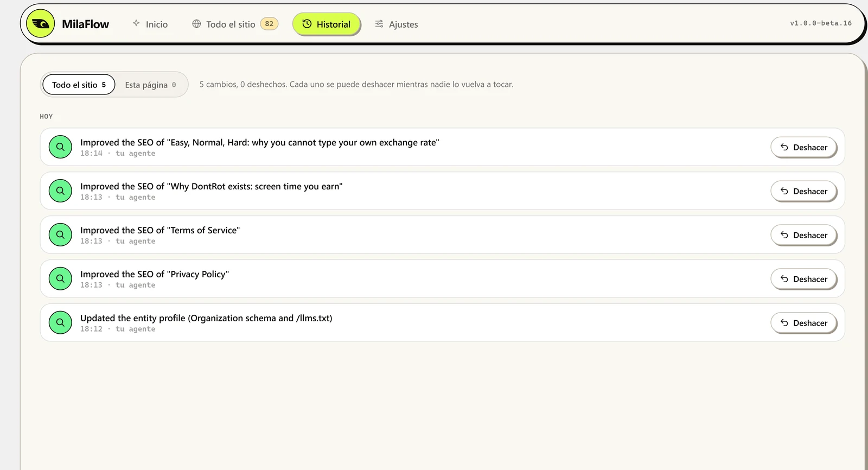Open the Inicio tab
868x470 pixels.
[x=150, y=24]
